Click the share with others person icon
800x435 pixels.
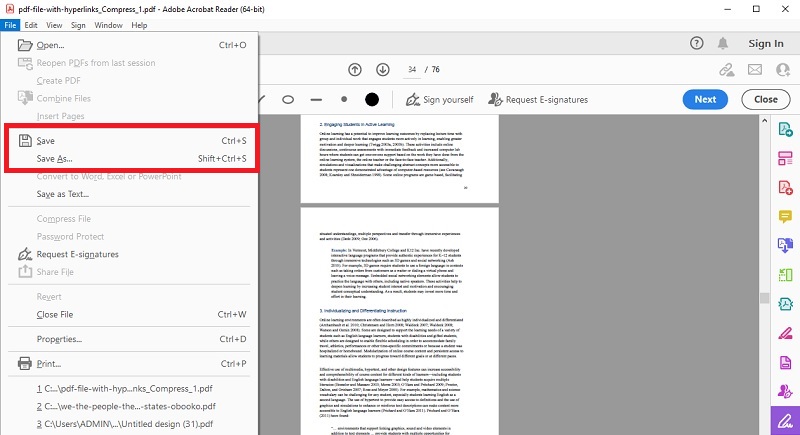tap(783, 70)
